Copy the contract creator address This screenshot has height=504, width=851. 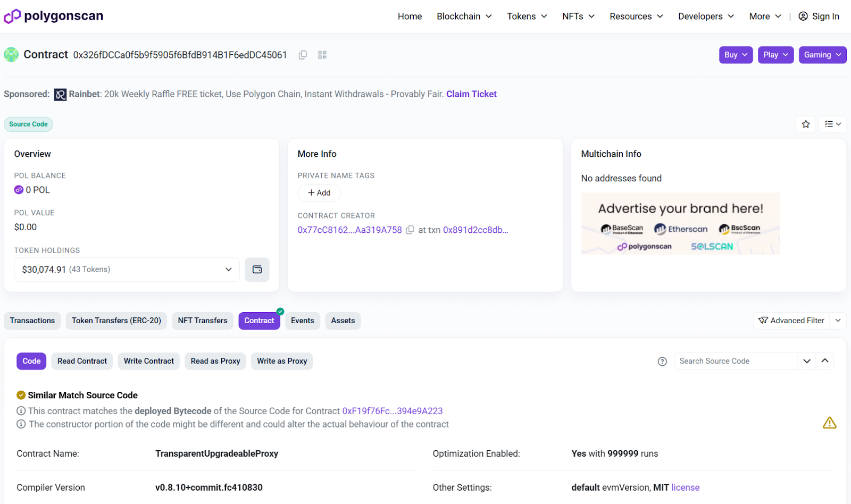(410, 230)
